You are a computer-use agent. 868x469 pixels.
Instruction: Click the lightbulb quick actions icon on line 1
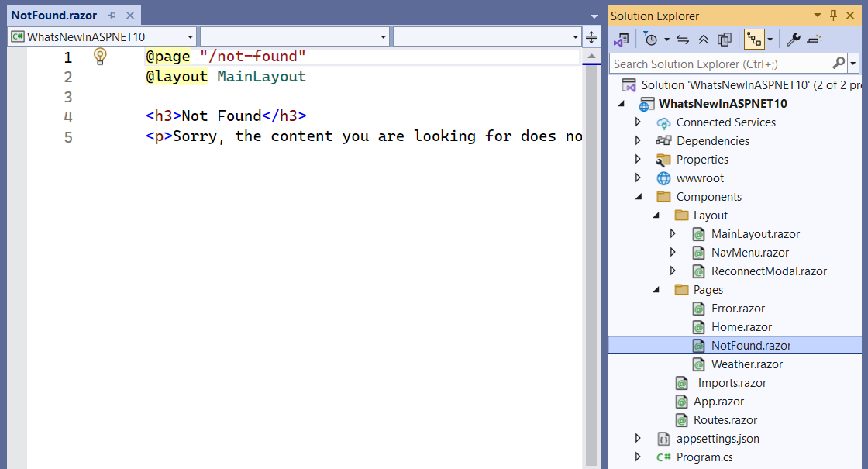click(100, 56)
